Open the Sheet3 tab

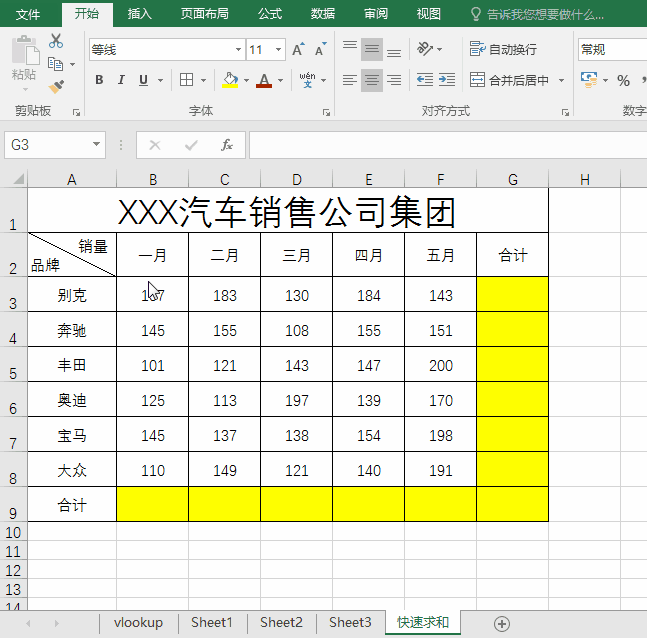pos(350,622)
